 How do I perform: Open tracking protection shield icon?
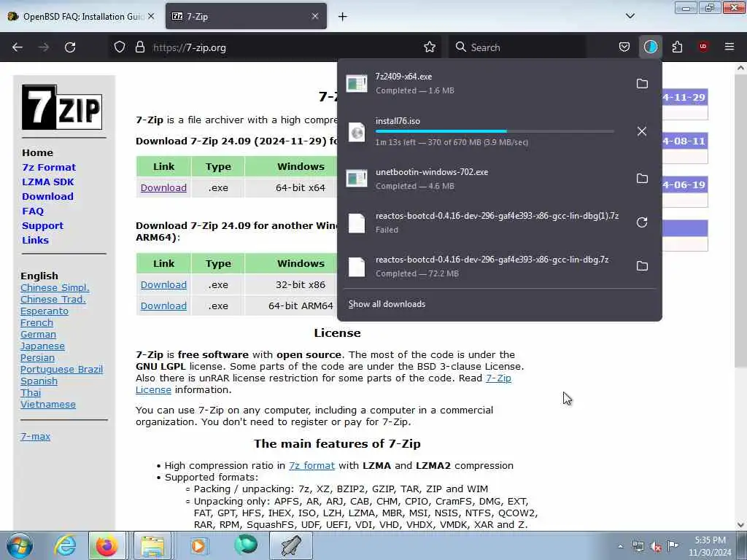(120, 47)
